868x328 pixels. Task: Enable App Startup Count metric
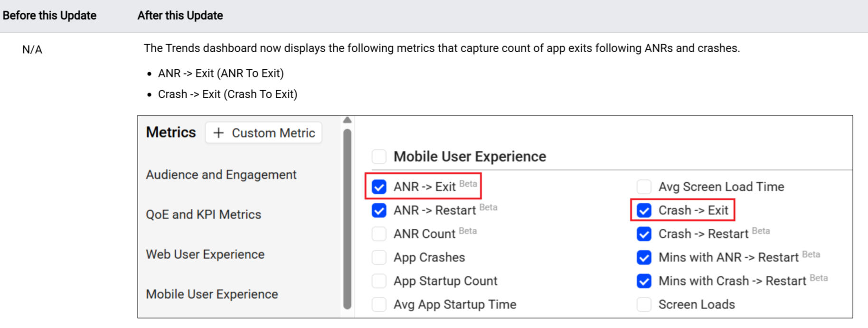(379, 281)
